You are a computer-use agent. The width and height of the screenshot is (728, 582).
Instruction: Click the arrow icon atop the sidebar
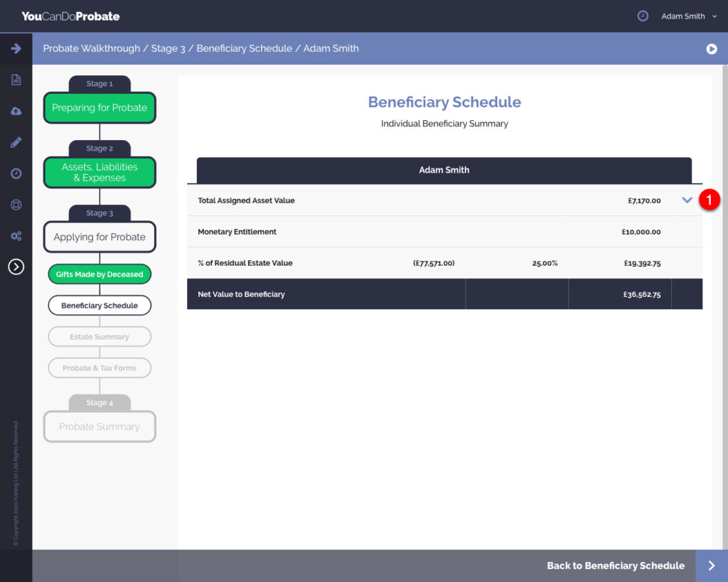coord(16,48)
